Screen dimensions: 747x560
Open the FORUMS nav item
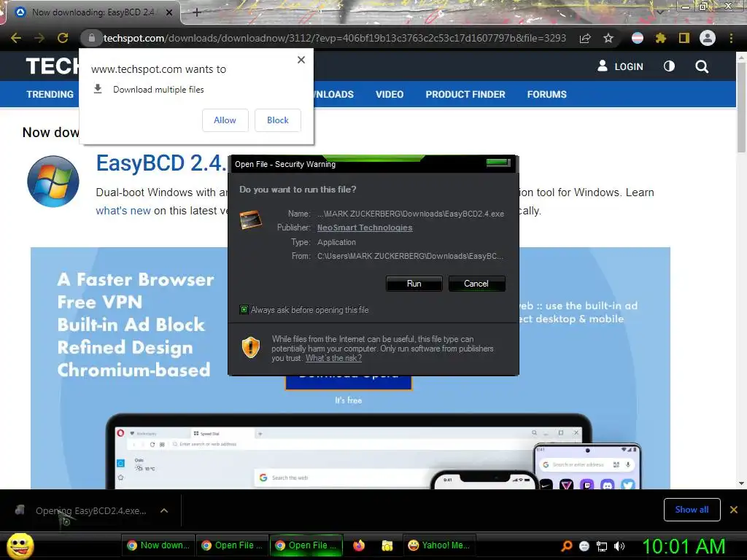click(546, 94)
